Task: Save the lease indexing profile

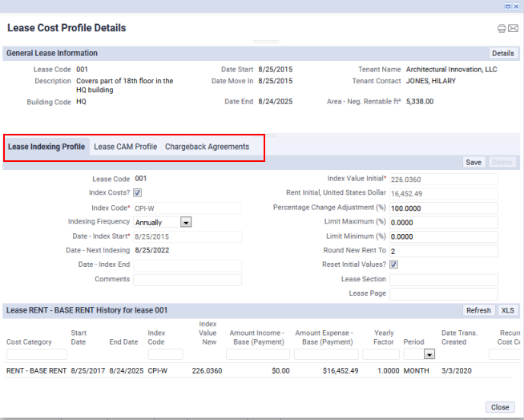Action: (x=474, y=163)
